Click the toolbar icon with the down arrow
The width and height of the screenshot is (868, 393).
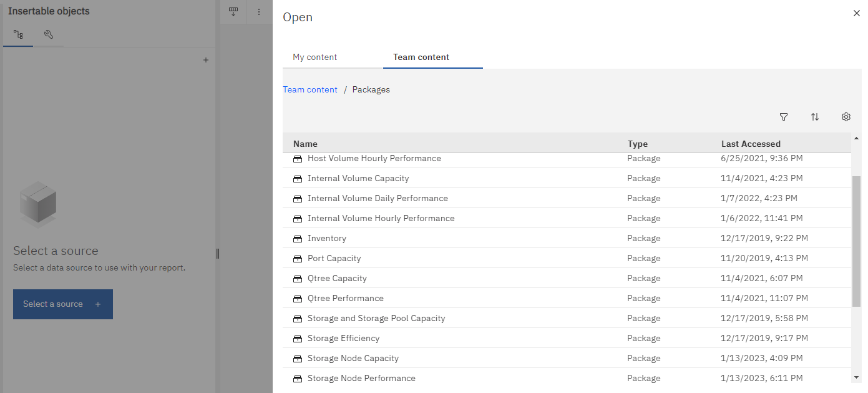(x=233, y=12)
